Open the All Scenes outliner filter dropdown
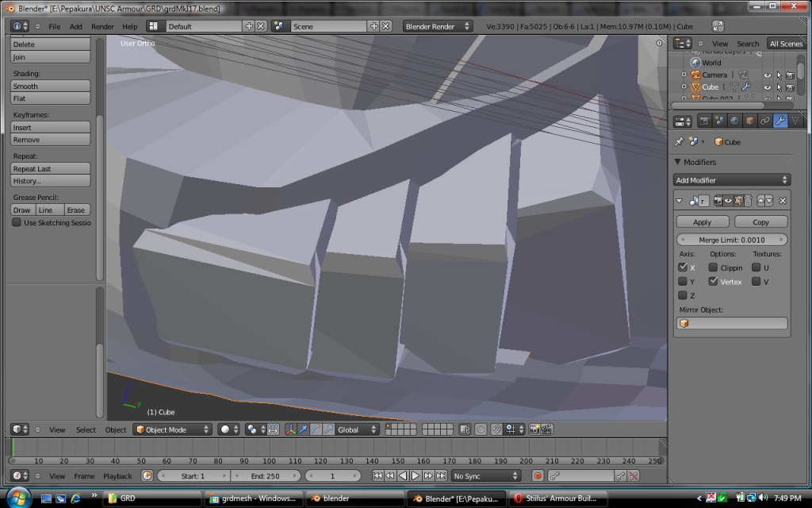Image resolution: width=812 pixels, height=508 pixels. point(786,44)
